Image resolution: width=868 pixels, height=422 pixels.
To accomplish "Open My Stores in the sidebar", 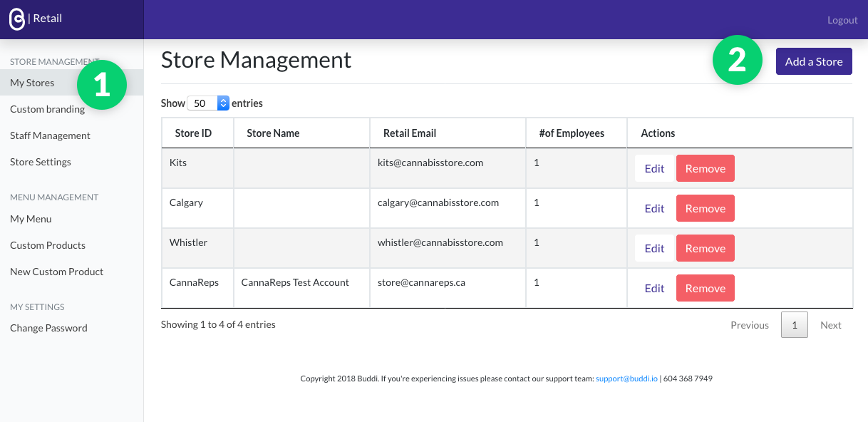I will [x=32, y=83].
